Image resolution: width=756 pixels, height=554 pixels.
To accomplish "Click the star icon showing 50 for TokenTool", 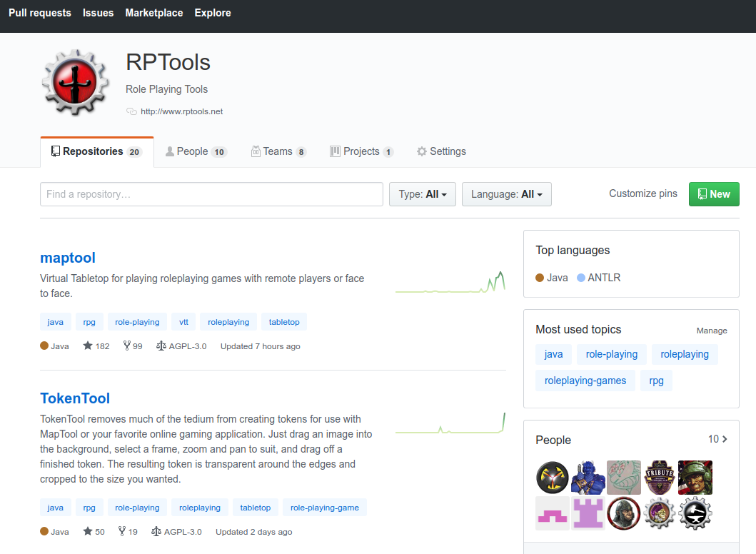I will pyautogui.click(x=88, y=531).
